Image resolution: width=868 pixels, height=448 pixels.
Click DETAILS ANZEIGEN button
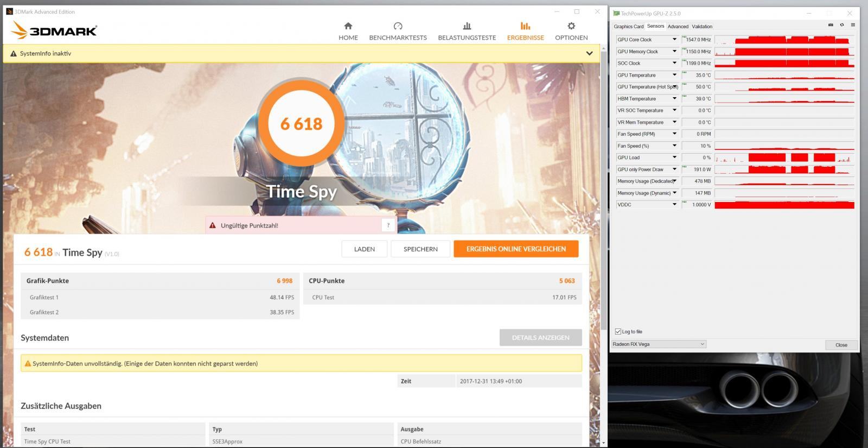[x=540, y=337]
